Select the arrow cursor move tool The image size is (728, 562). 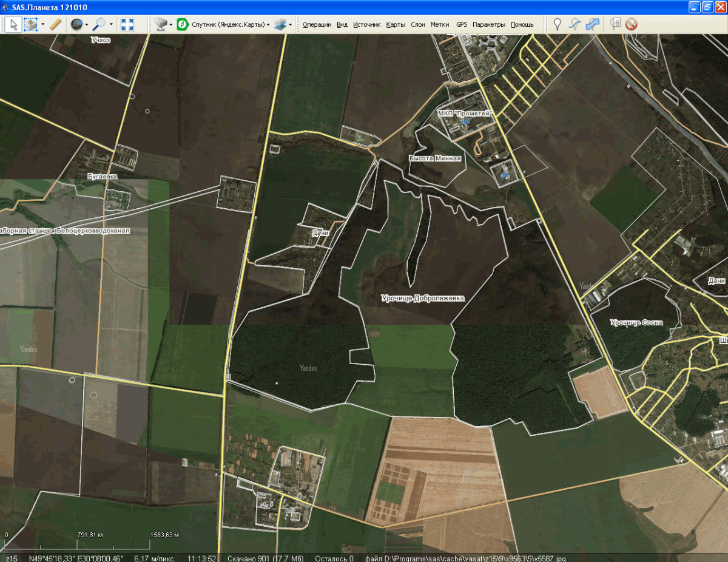[13, 24]
